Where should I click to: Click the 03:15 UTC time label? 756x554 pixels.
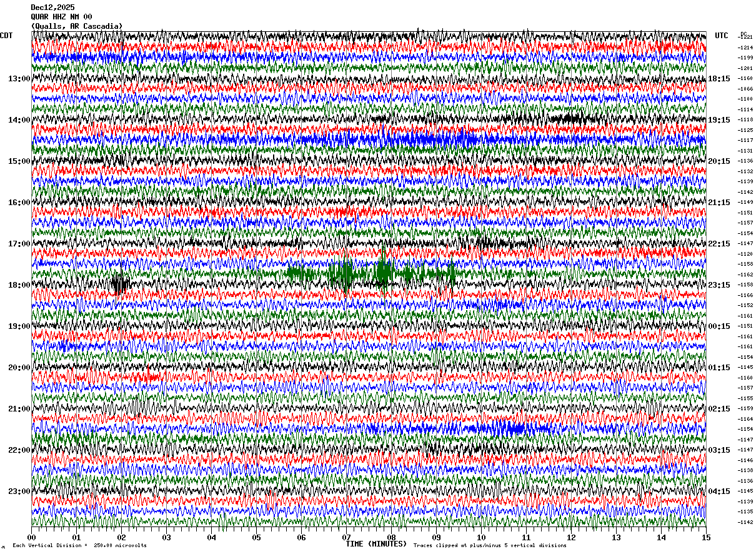[x=719, y=450]
